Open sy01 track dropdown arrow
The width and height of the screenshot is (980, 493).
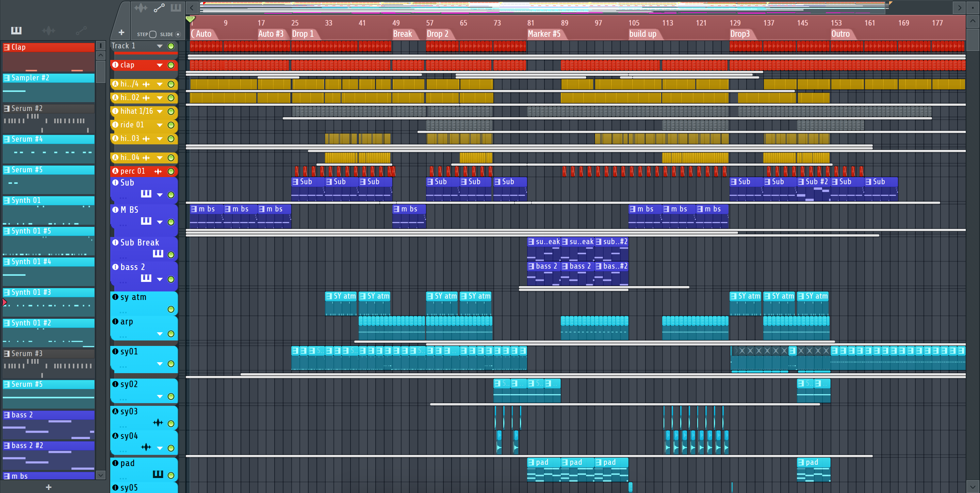click(160, 364)
